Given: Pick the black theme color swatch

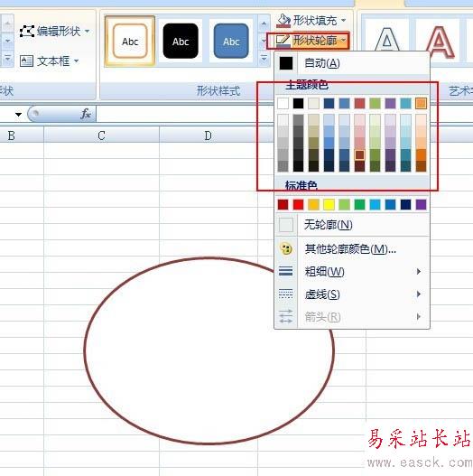Looking at the screenshot, I should (x=298, y=103).
